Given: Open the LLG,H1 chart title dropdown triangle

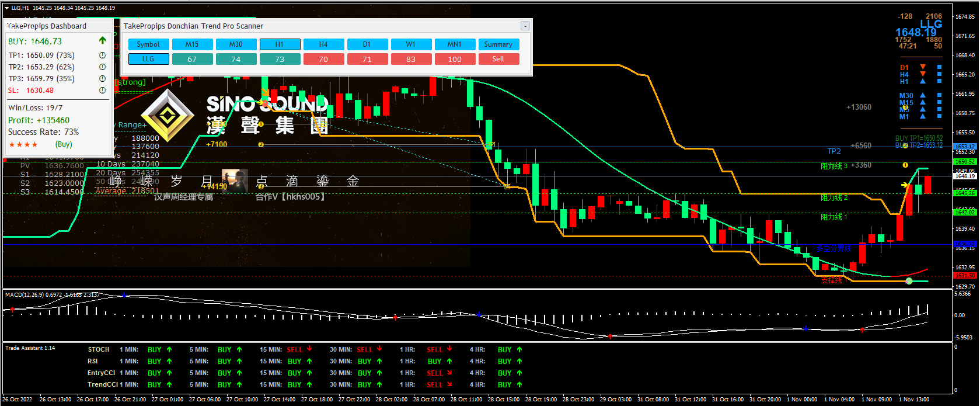Looking at the screenshot, I should (6, 8).
